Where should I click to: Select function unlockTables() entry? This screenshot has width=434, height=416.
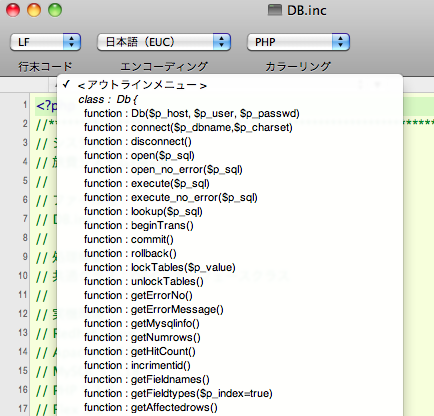pos(230,281)
